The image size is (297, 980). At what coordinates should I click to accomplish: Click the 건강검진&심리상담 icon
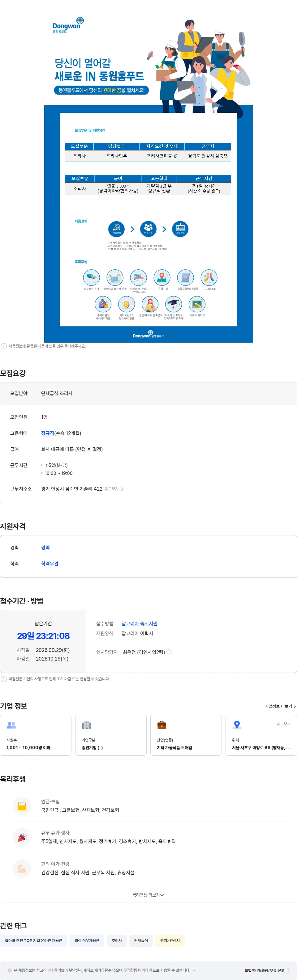click(x=185, y=278)
